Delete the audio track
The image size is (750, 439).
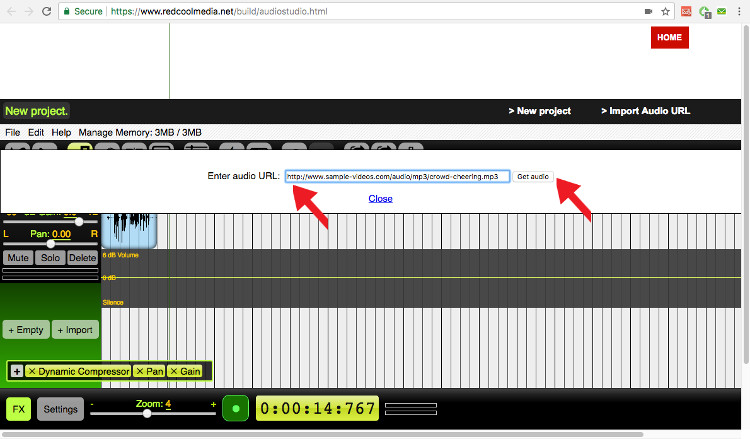83,258
